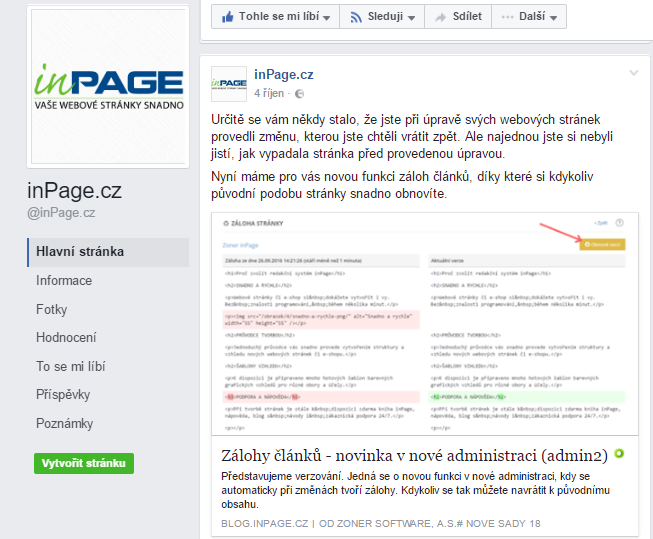Image resolution: width=653 pixels, height=539 pixels.
Task: Click the green circle icon beside article title
Action: pos(620,454)
